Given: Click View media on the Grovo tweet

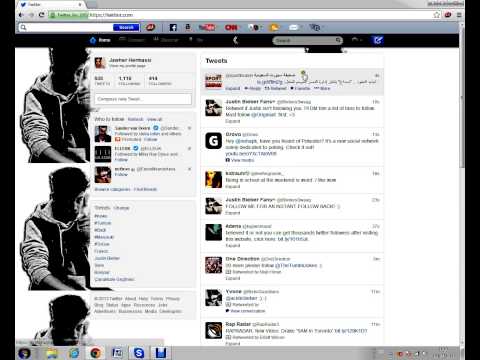Looking at the screenshot, I should click(x=240, y=160).
